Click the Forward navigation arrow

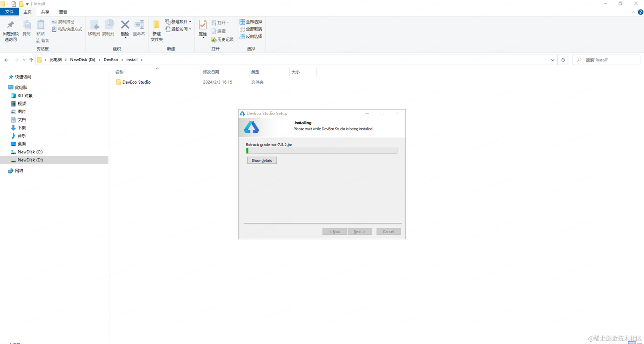pyautogui.click(x=16, y=60)
